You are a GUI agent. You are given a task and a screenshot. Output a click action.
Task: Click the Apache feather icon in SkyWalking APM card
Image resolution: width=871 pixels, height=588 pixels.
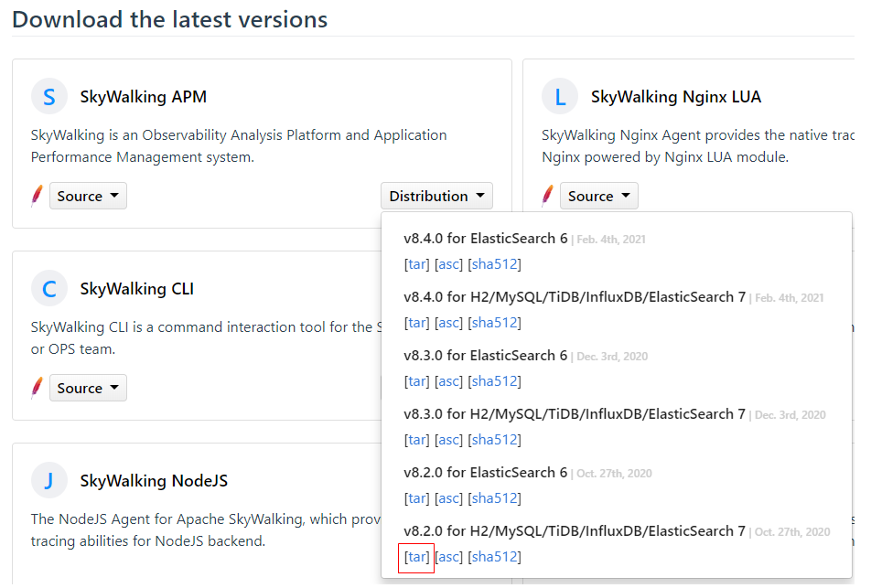point(38,196)
